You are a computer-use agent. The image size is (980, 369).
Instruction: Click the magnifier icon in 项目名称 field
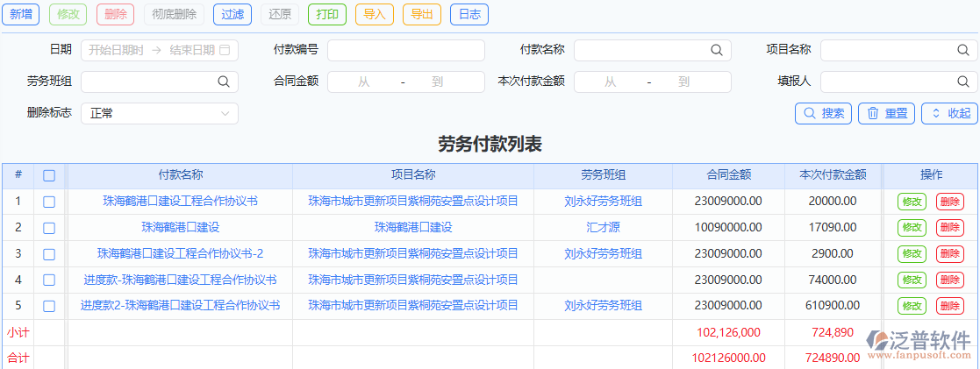pos(962,51)
